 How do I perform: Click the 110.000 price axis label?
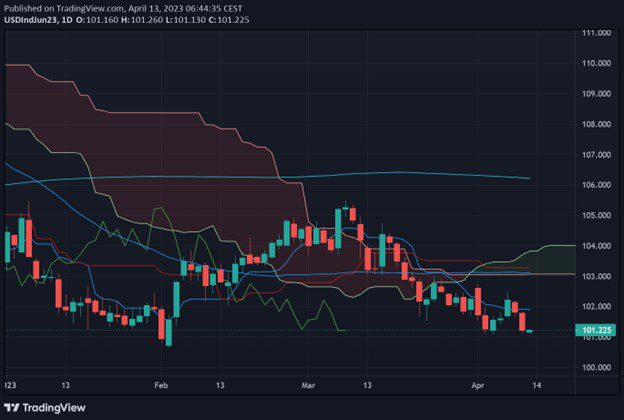(x=596, y=63)
